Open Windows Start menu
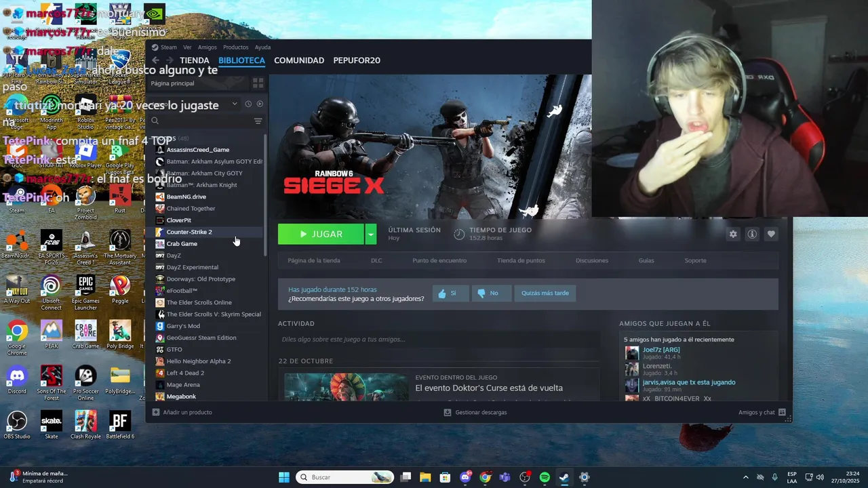The width and height of the screenshot is (868, 488). (x=284, y=477)
